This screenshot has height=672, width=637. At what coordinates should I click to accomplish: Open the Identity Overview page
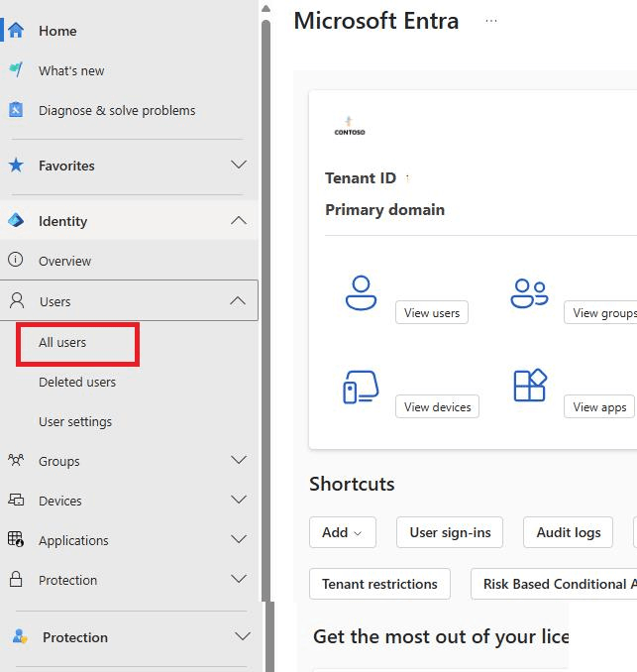64,261
